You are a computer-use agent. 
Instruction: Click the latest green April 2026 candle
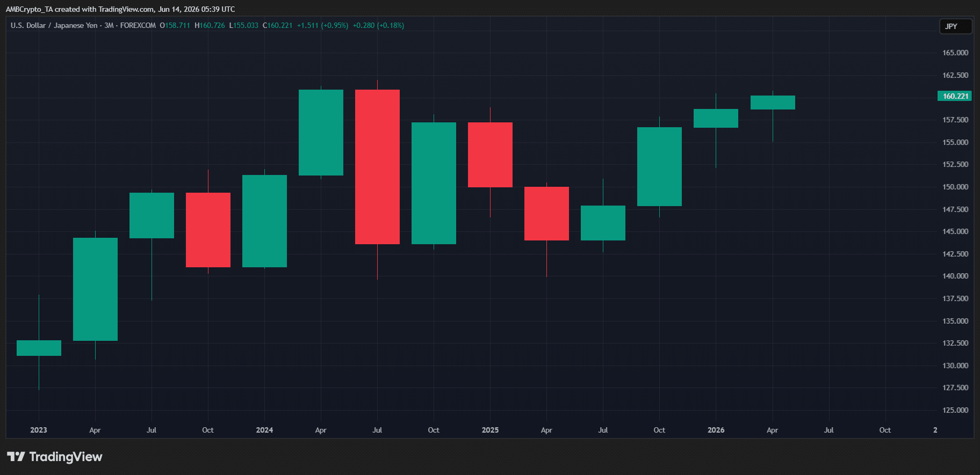(x=773, y=103)
